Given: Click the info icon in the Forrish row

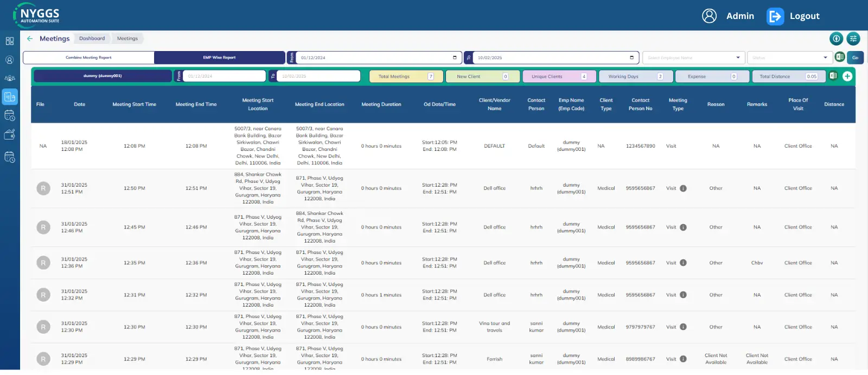Looking at the screenshot, I should point(684,359).
